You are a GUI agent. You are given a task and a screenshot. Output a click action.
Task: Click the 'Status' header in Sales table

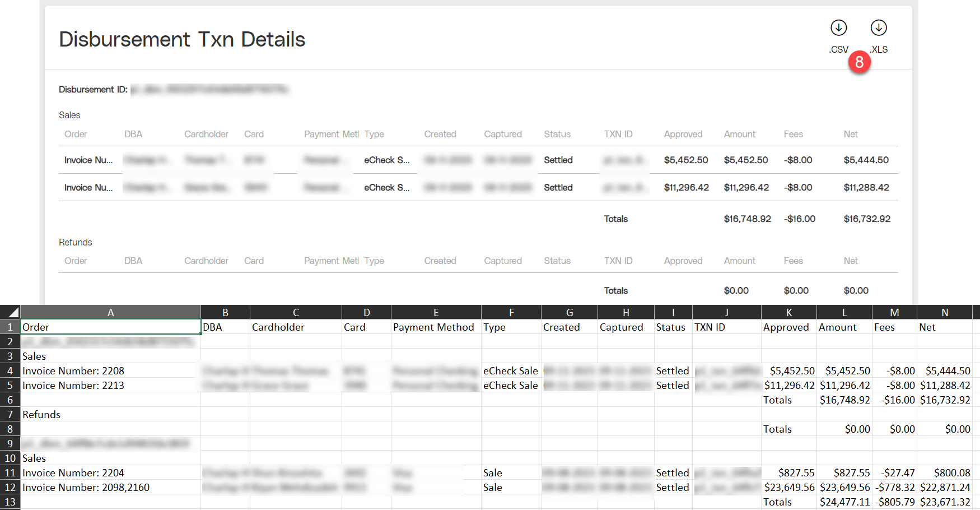point(557,134)
